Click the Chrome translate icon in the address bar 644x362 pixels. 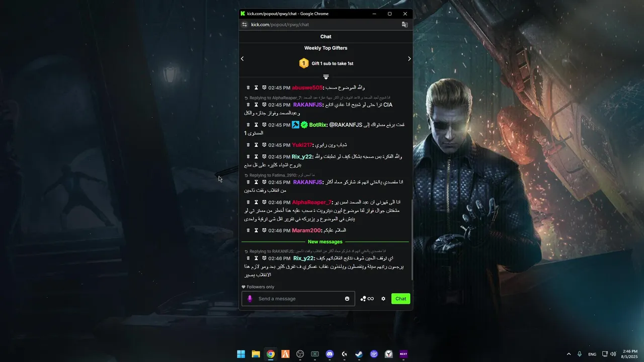point(405,24)
